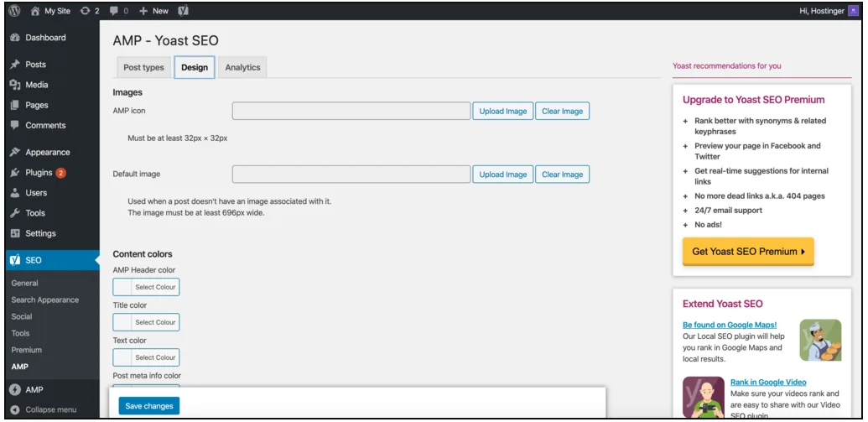Open General under SEO menu
868x422 pixels.
click(25, 283)
